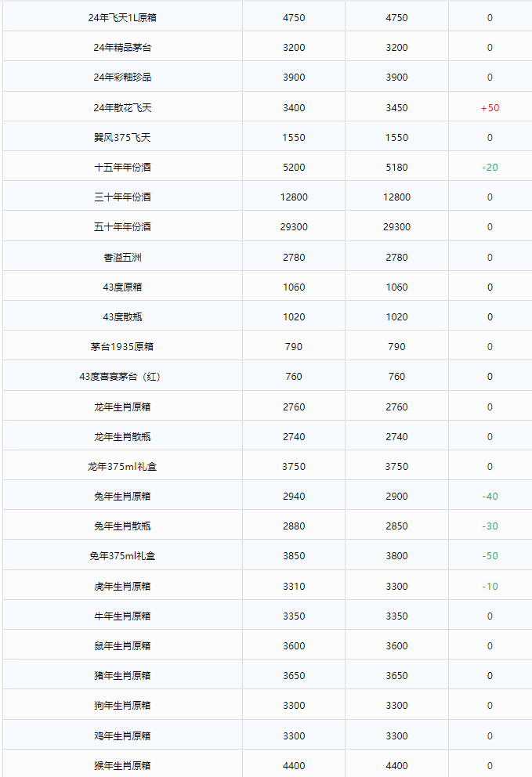Screen dimensions: 532x777
Task: Select the 香溢五洲 product name
Action: pyautogui.click(x=122, y=258)
